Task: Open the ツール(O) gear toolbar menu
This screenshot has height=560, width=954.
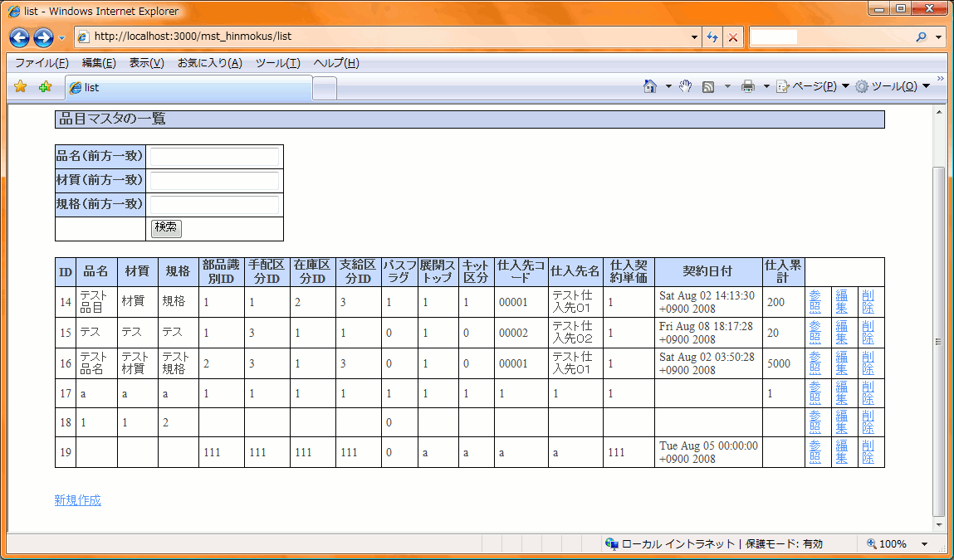Action: click(x=893, y=86)
